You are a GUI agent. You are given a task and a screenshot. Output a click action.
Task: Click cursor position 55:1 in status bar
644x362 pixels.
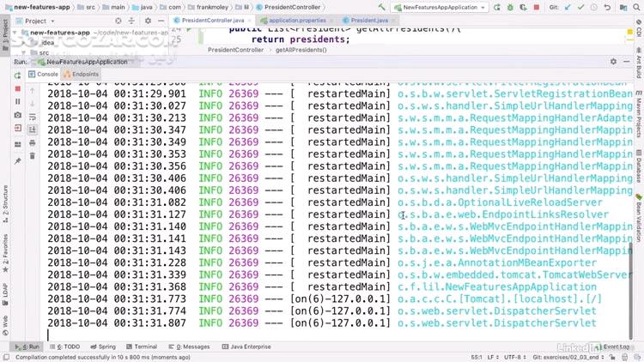click(477, 358)
